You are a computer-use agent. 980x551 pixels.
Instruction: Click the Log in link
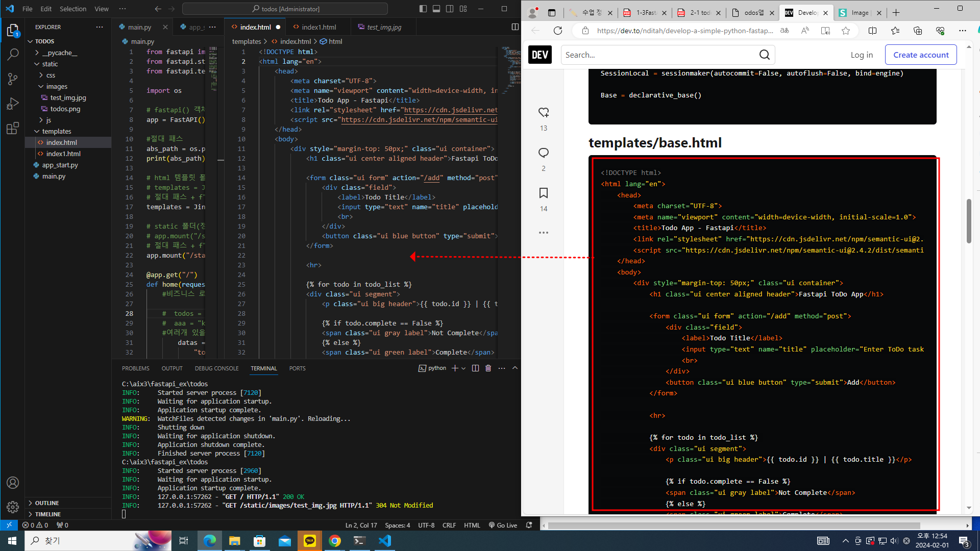862,55
